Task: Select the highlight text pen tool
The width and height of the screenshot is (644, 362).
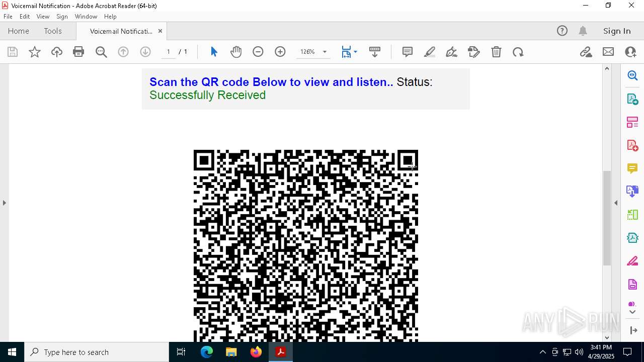Action: pyautogui.click(x=430, y=52)
